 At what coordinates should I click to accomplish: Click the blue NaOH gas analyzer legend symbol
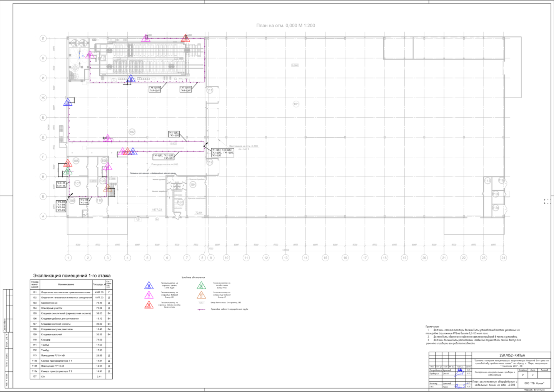149,286
